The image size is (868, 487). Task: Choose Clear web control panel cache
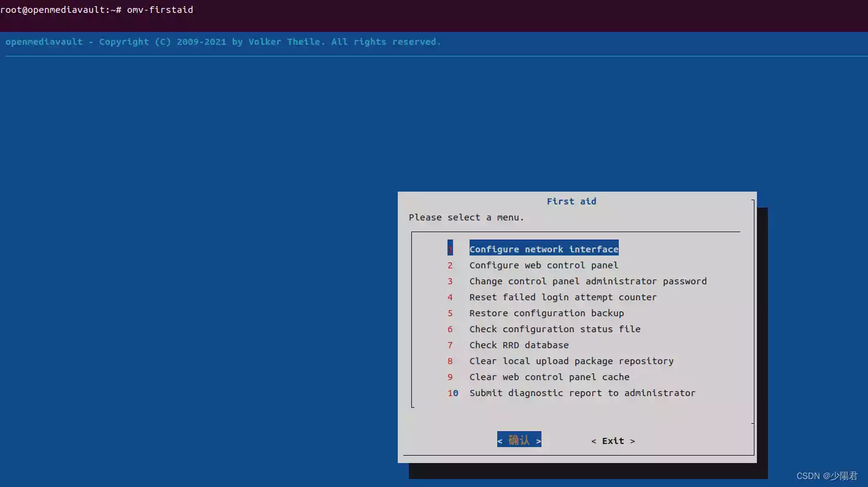[549, 377]
